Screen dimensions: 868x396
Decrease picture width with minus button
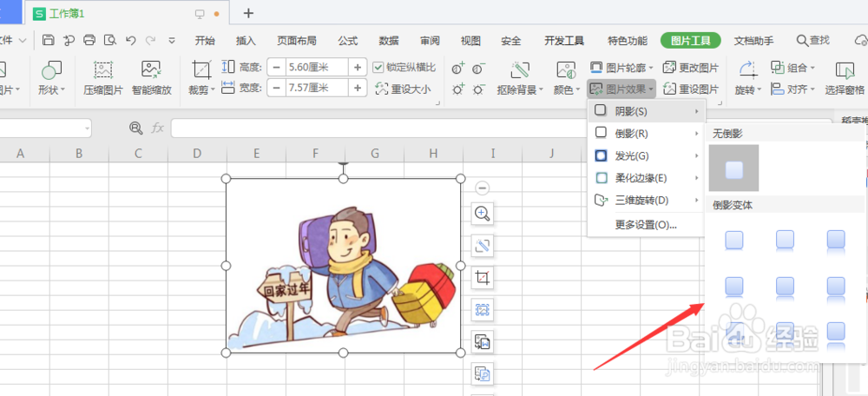277,88
